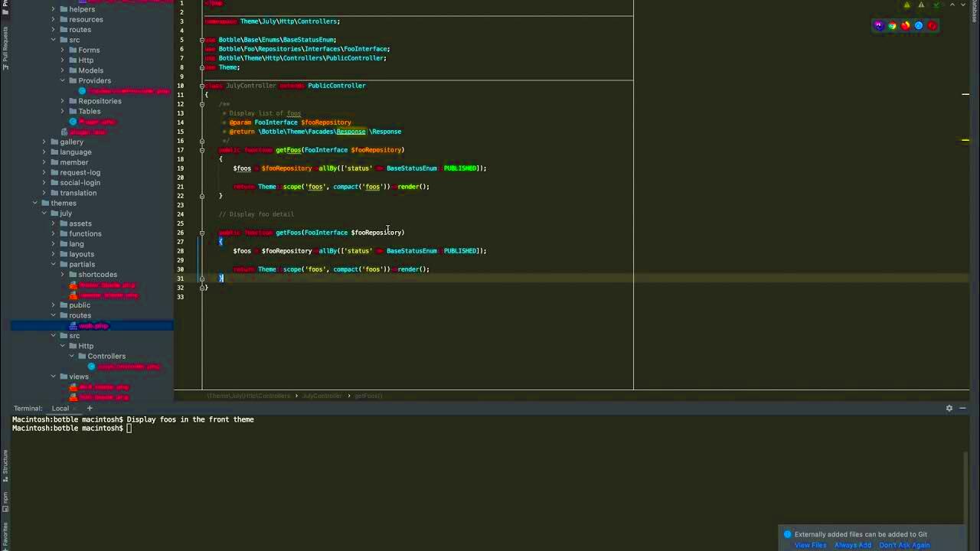Click yellow warning stripe mark in scrollbar
980x551 pixels.
(x=965, y=140)
